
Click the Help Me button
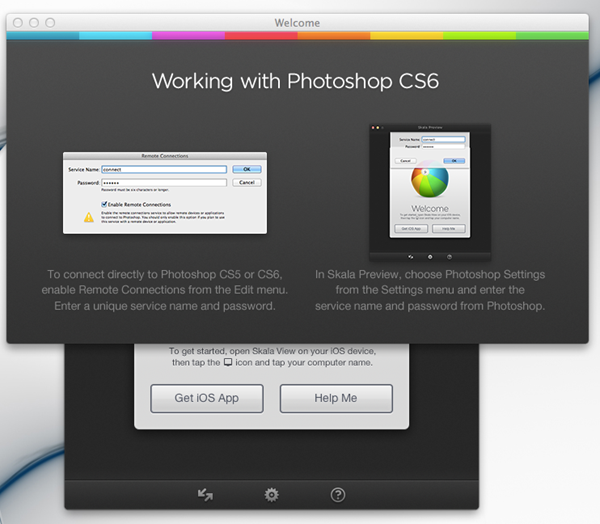336,398
